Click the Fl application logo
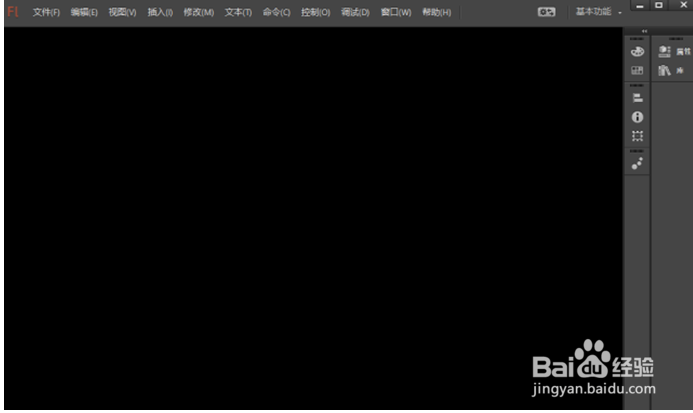This screenshot has height=413, width=693. [x=13, y=11]
